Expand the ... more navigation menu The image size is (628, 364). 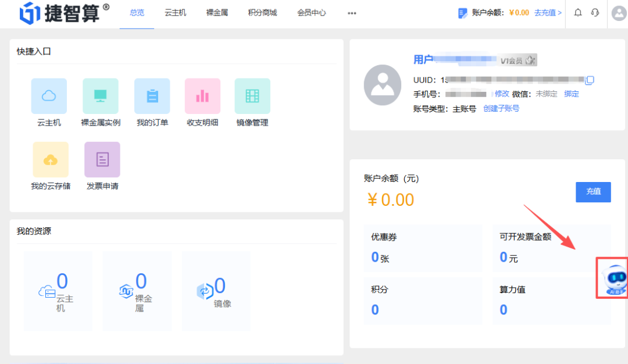351,13
